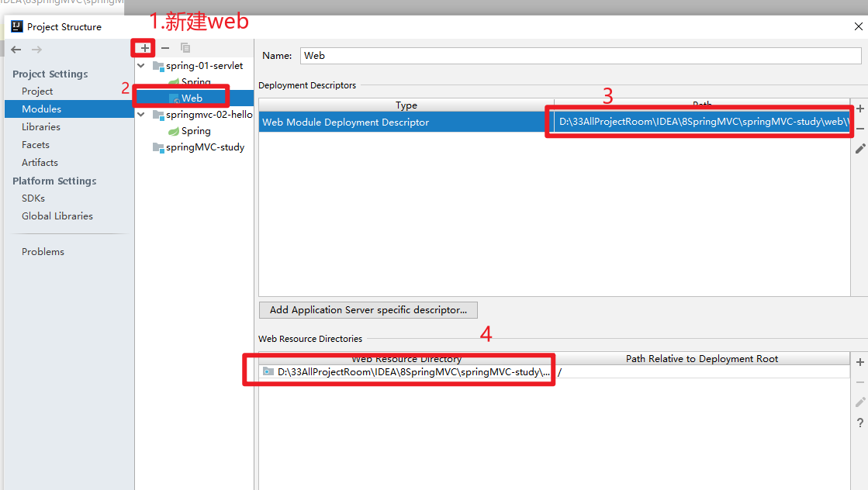Select Web Module Deployment Descriptor row
Viewport: 868px width, 490px height.
tap(554, 122)
